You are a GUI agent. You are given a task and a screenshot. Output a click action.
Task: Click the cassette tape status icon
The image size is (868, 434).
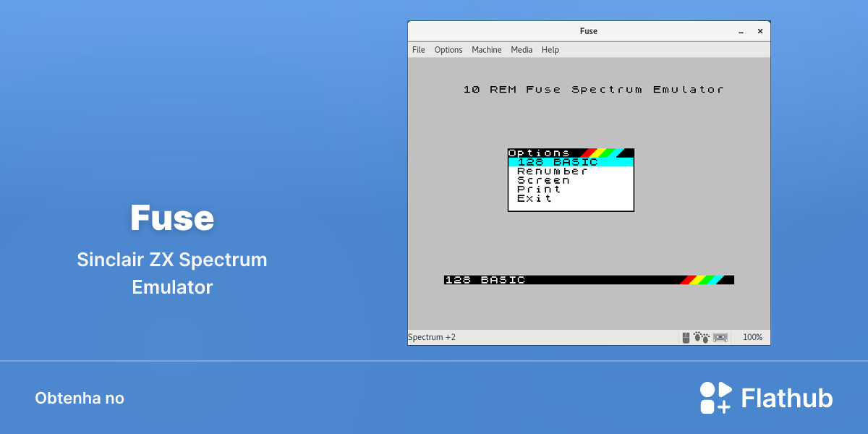720,337
